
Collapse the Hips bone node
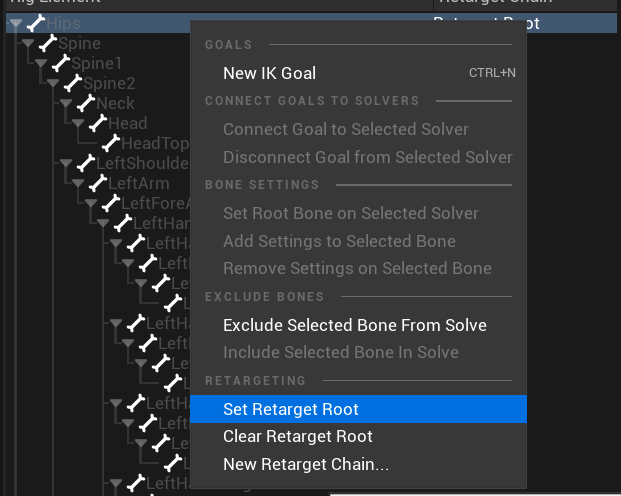[16, 23]
